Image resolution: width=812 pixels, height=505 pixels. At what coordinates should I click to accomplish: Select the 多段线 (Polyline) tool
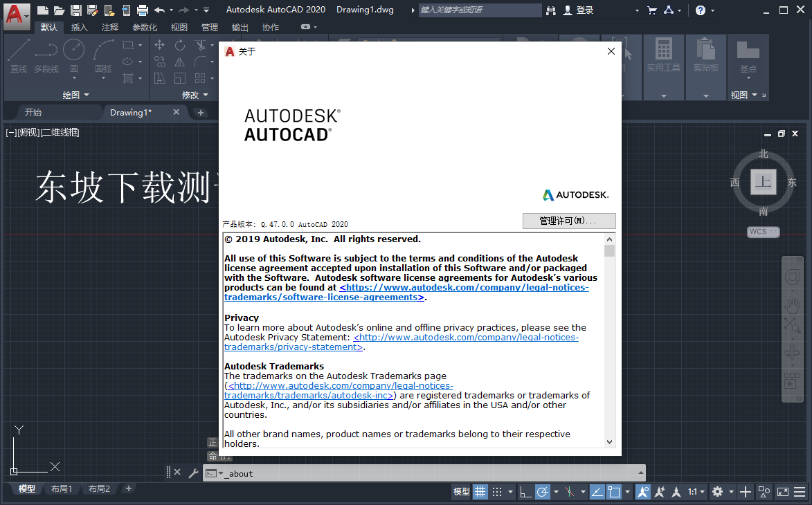[46, 55]
